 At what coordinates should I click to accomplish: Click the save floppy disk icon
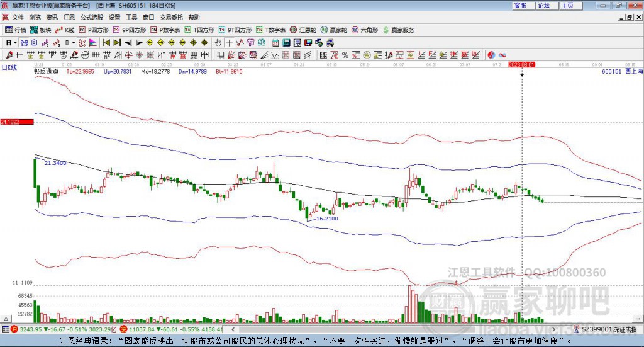[308, 43]
